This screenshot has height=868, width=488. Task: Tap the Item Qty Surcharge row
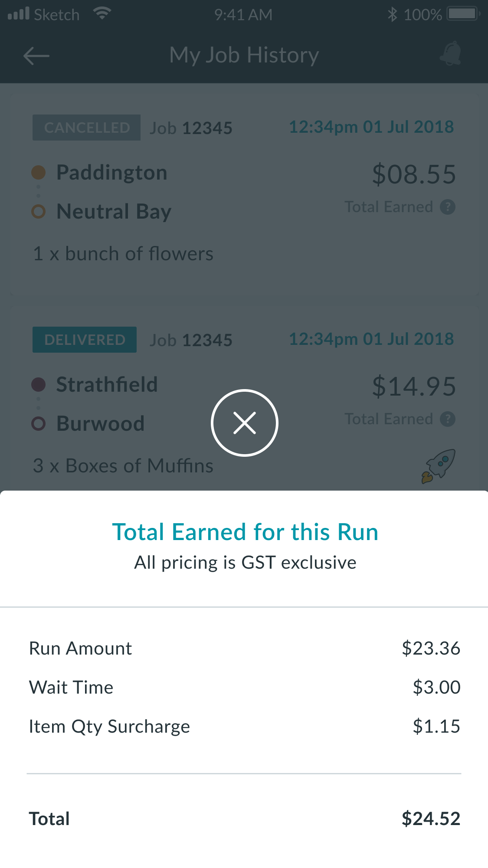click(x=244, y=727)
